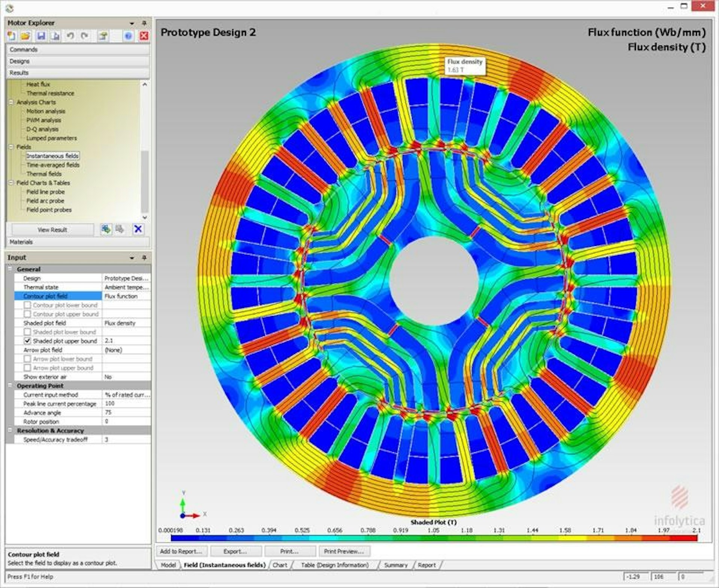Enable Contour plot lower bound checkbox

(x=27, y=305)
